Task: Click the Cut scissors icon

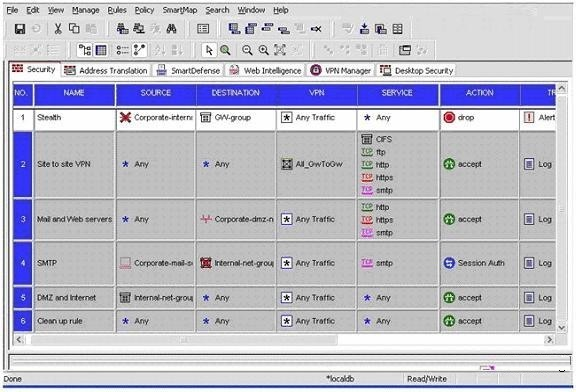Action: click(x=58, y=29)
